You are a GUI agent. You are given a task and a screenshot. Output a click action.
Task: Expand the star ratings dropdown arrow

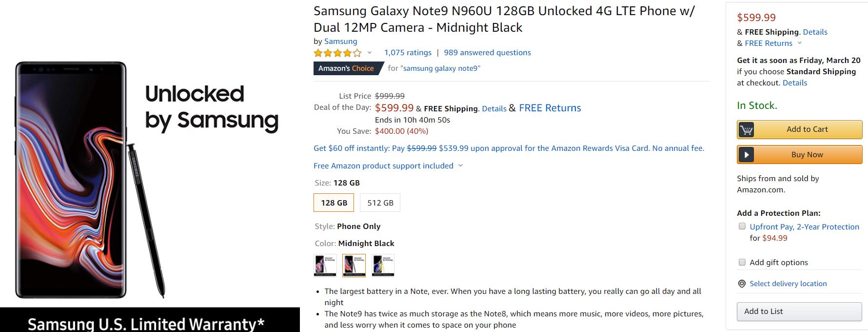point(370,53)
